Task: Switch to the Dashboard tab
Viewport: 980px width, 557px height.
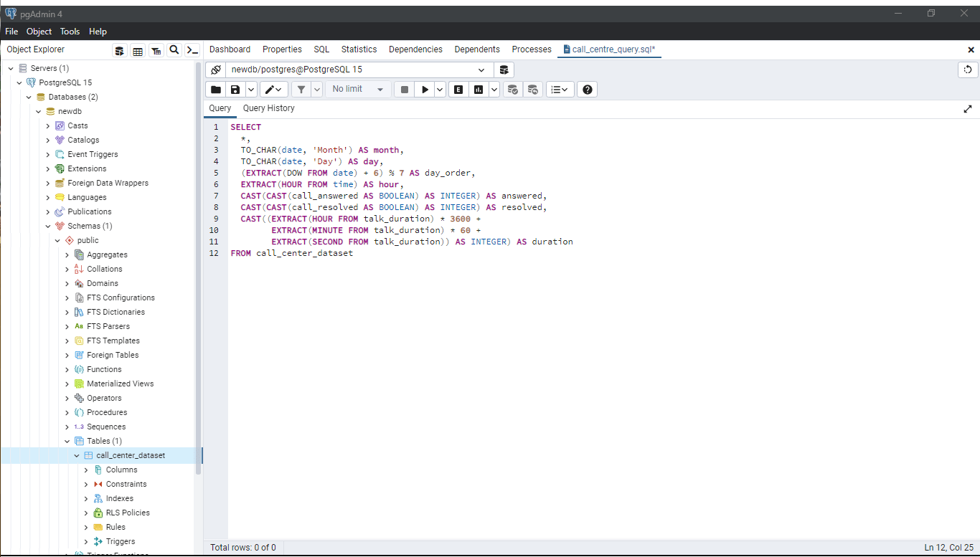Action: 230,49
